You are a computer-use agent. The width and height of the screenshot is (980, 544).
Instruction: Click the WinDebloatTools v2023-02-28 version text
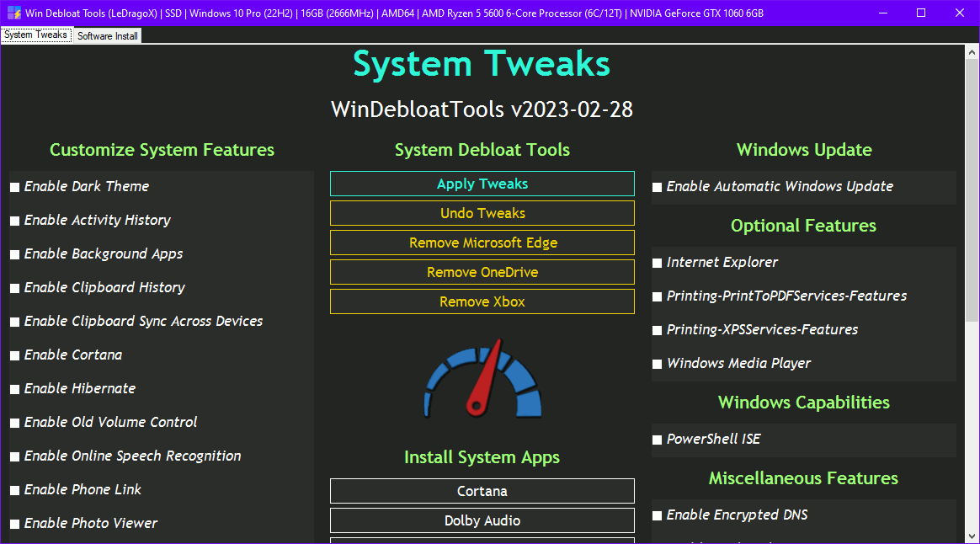click(x=482, y=109)
